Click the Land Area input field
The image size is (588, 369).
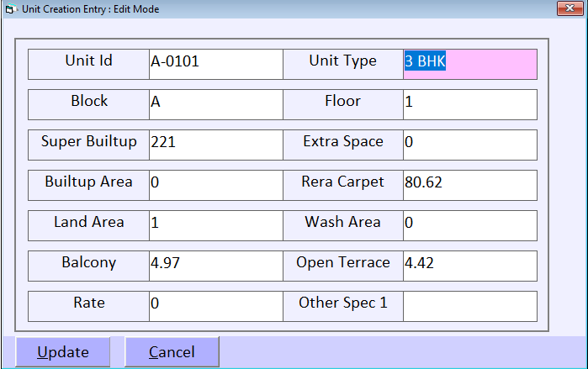click(216, 225)
